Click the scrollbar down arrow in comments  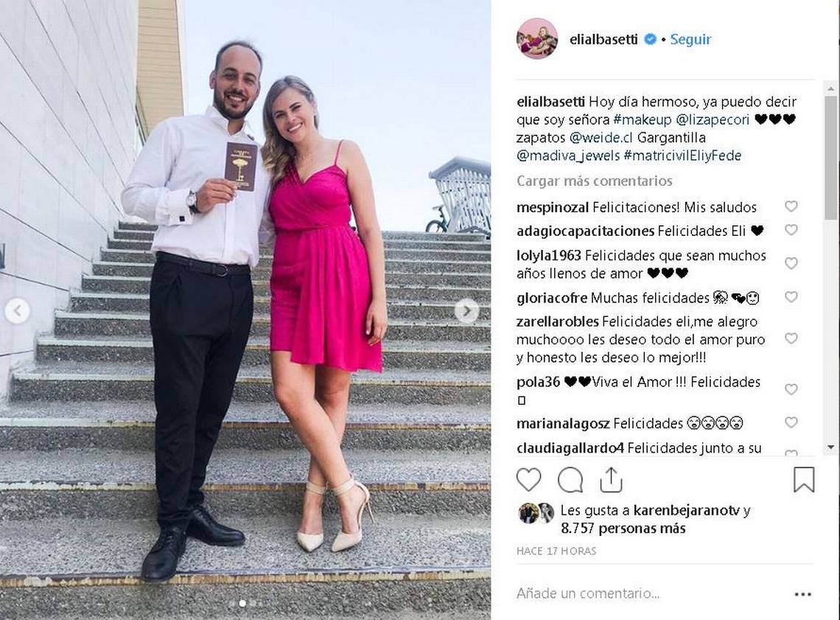pyautogui.click(x=831, y=447)
